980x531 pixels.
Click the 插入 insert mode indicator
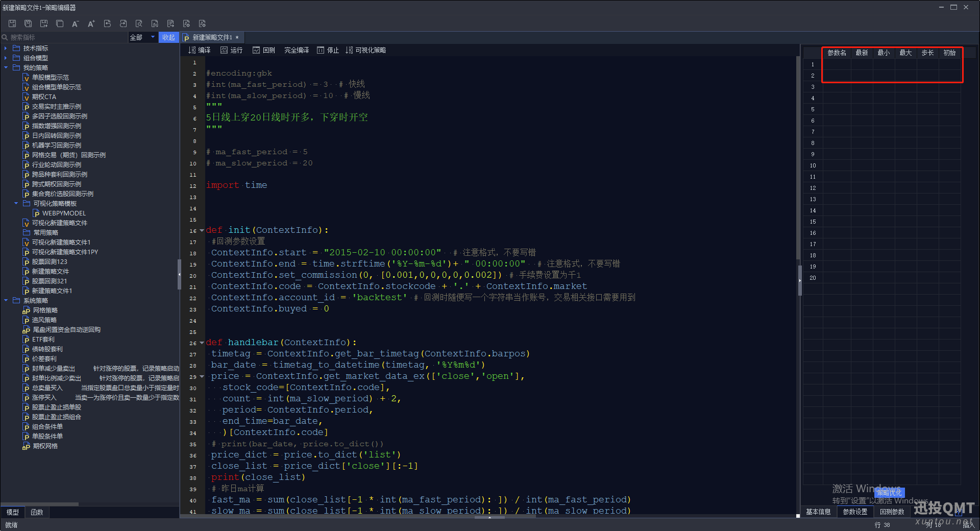click(x=968, y=524)
